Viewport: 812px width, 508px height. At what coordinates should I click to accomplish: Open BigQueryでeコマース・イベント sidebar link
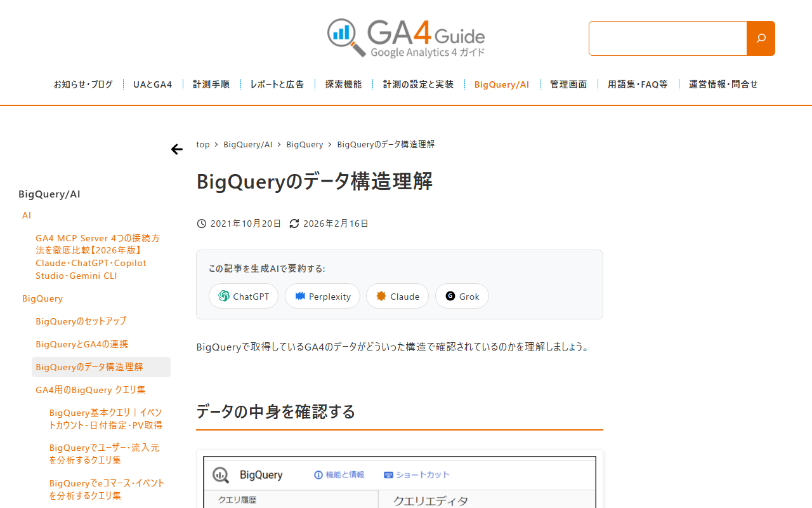(107, 490)
